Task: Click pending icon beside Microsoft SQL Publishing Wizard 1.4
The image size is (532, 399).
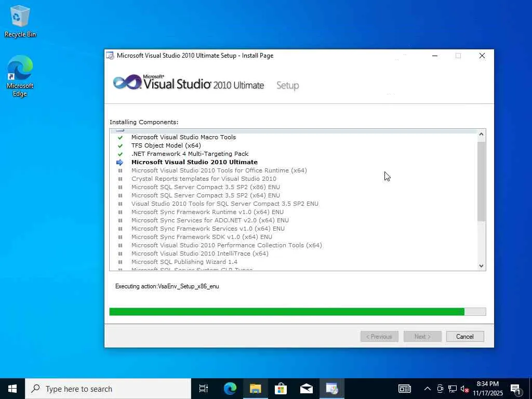Action: pos(120,262)
